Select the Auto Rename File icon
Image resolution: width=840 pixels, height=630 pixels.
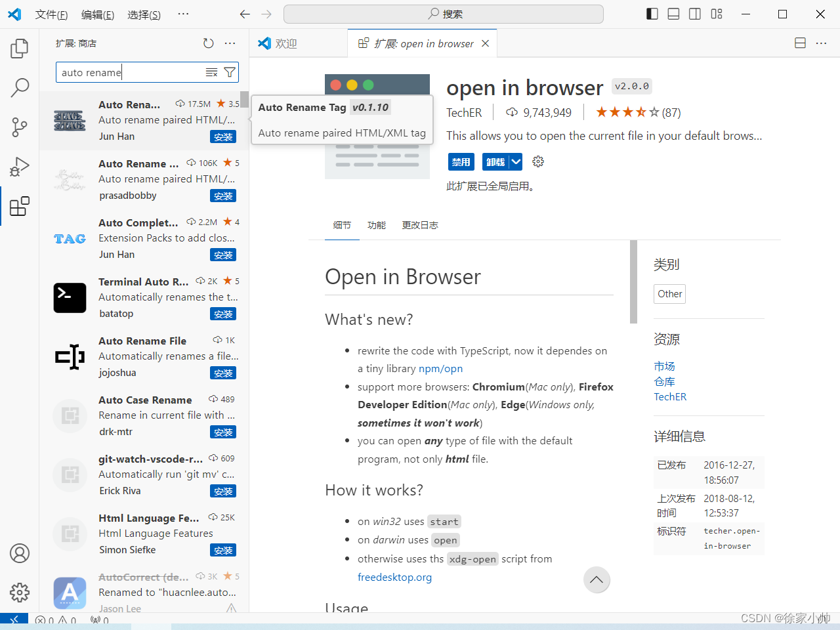[x=70, y=357]
